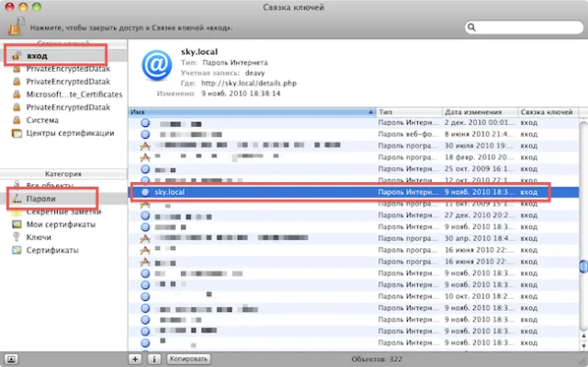Focus the search field in the toolbar
This screenshot has width=588, height=367.
coord(524,28)
